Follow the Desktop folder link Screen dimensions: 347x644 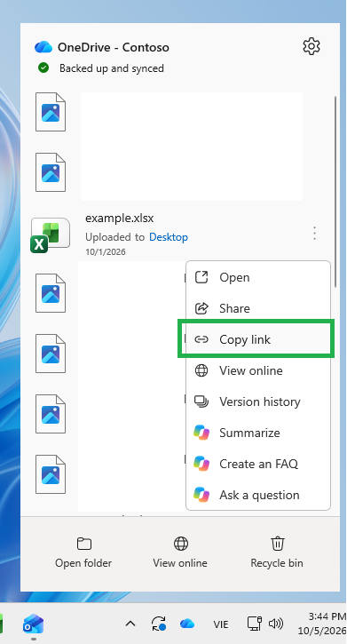169,237
